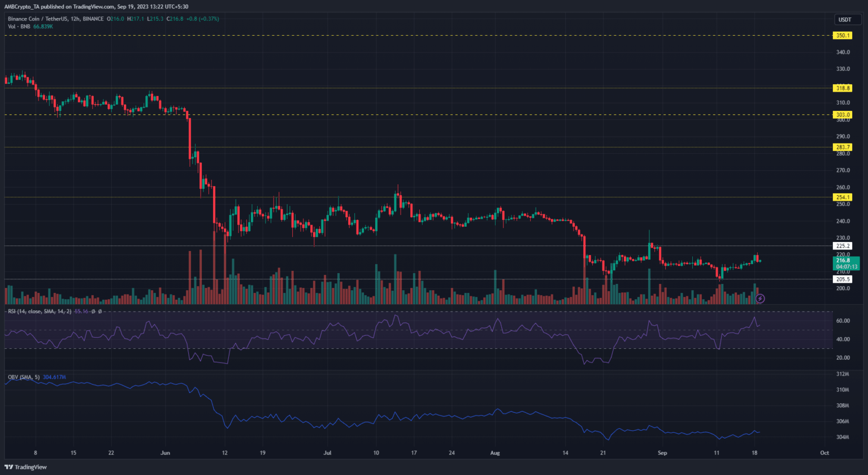Click the purple lightning bolt event icon

pyautogui.click(x=760, y=299)
